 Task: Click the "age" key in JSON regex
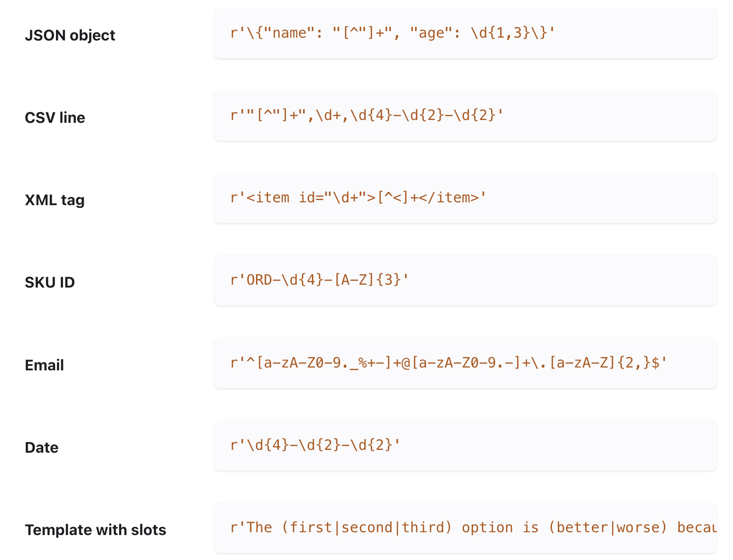[x=431, y=33]
